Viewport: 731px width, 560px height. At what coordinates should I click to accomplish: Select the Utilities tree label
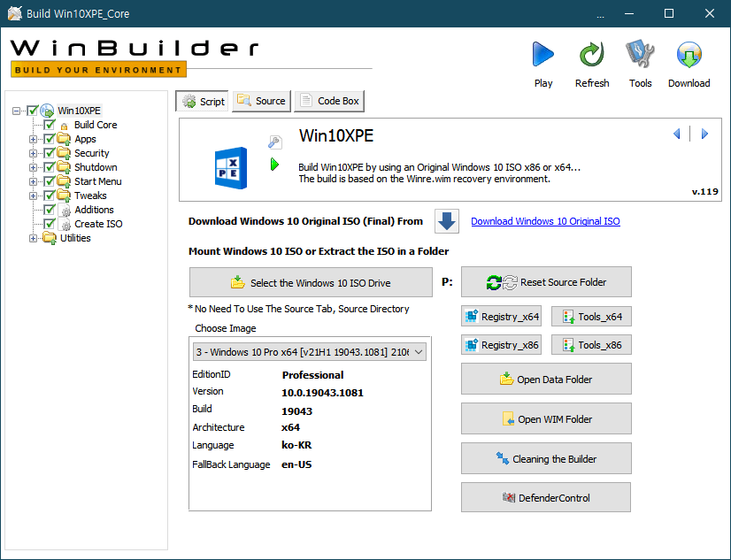coord(75,238)
